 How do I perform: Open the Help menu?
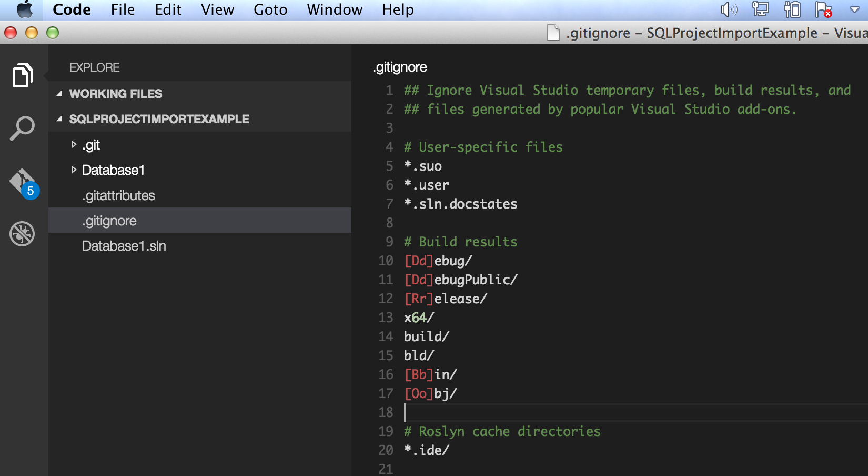(x=398, y=9)
